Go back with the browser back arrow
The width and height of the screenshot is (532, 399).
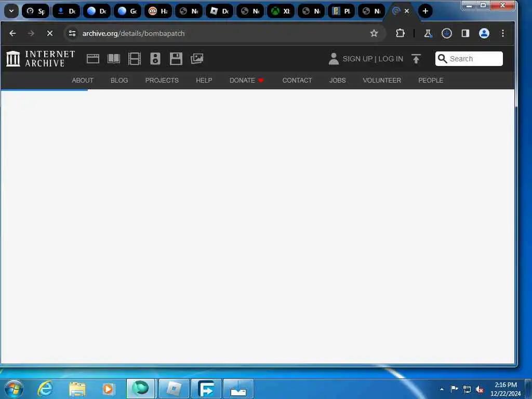pyautogui.click(x=12, y=33)
